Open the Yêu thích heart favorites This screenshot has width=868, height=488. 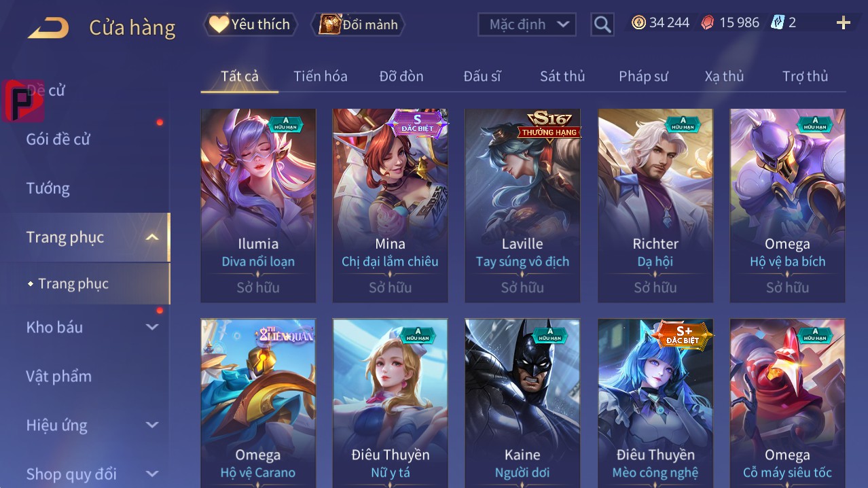coord(251,24)
